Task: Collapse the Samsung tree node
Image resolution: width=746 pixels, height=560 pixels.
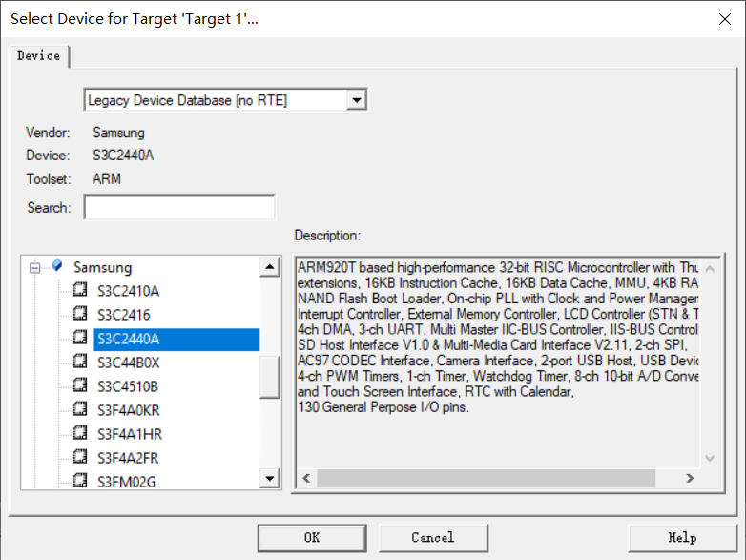Action: tap(34, 268)
